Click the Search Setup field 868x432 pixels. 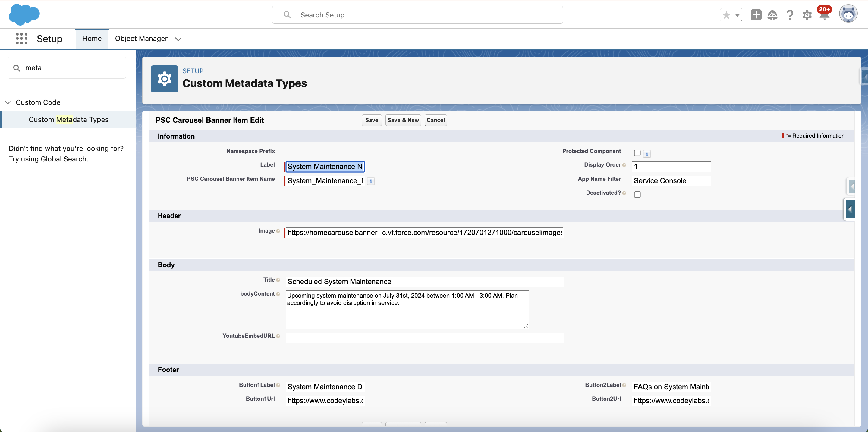(417, 15)
